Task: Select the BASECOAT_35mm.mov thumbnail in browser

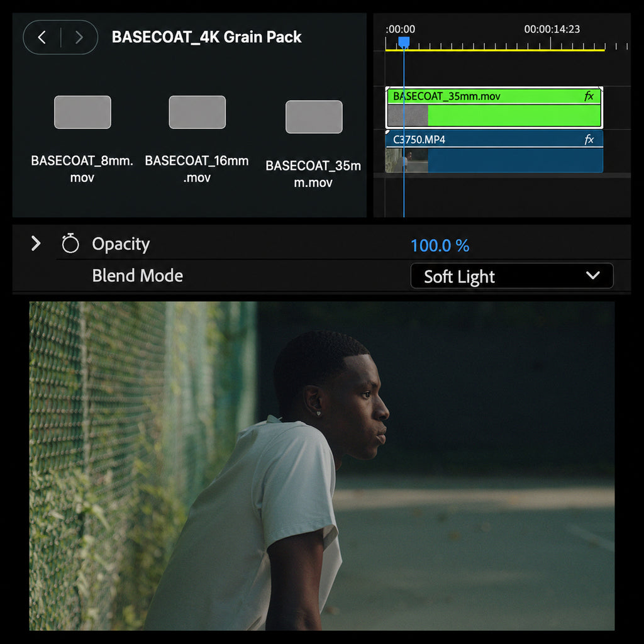Action: coord(314,117)
